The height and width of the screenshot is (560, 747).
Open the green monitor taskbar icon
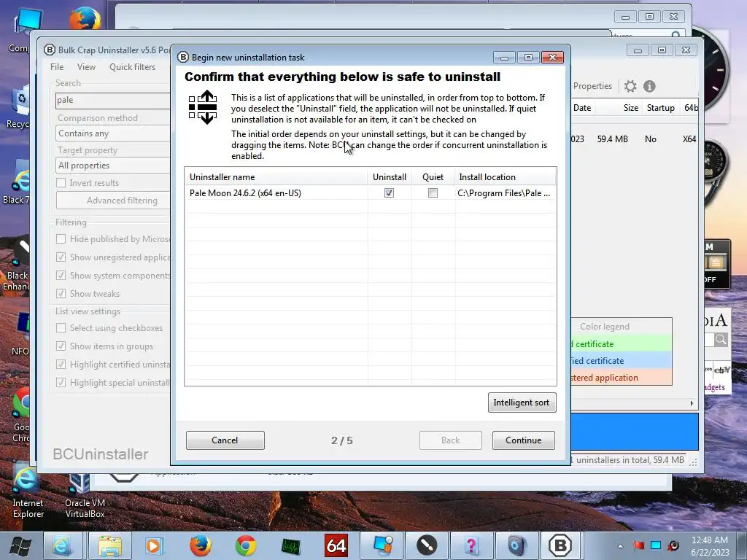tap(290, 545)
